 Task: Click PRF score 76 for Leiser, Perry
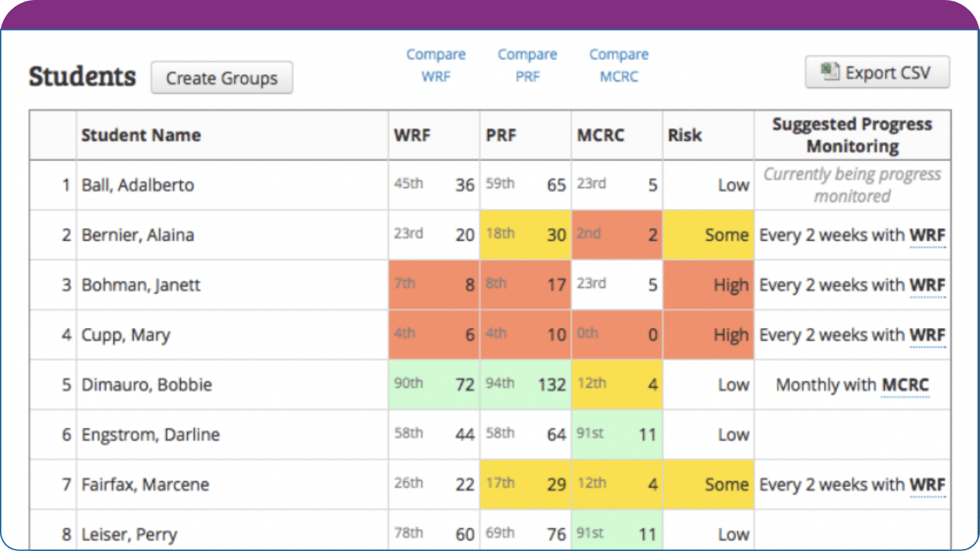556,535
